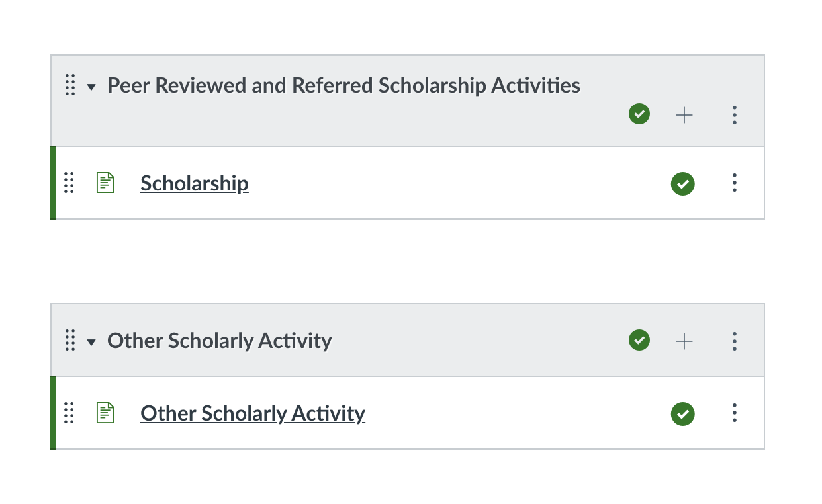822x504 pixels.
Task: Click the page icon beside Scholarship
Action: point(105,183)
